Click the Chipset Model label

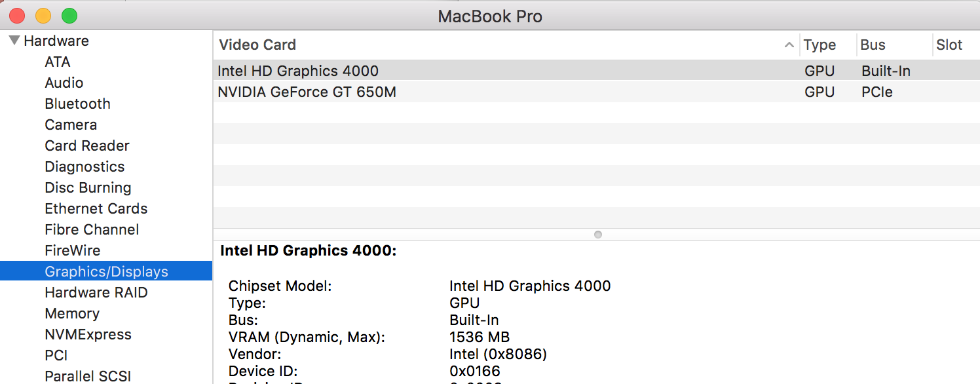pyautogui.click(x=280, y=286)
